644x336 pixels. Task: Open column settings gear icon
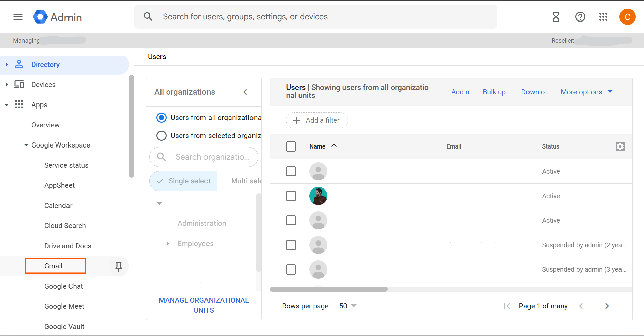(620, 146)
